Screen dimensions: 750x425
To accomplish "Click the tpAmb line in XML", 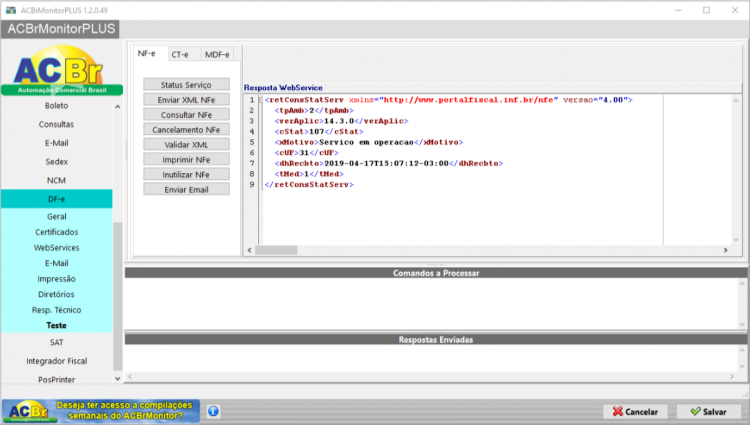I will (314, 110).
